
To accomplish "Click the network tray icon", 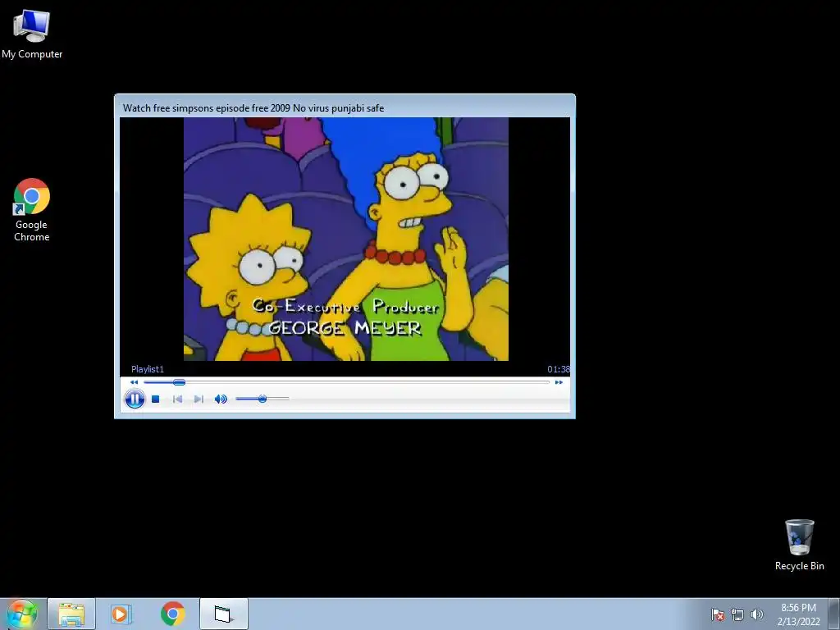I will pyautogui.click(x=737, y=614).
